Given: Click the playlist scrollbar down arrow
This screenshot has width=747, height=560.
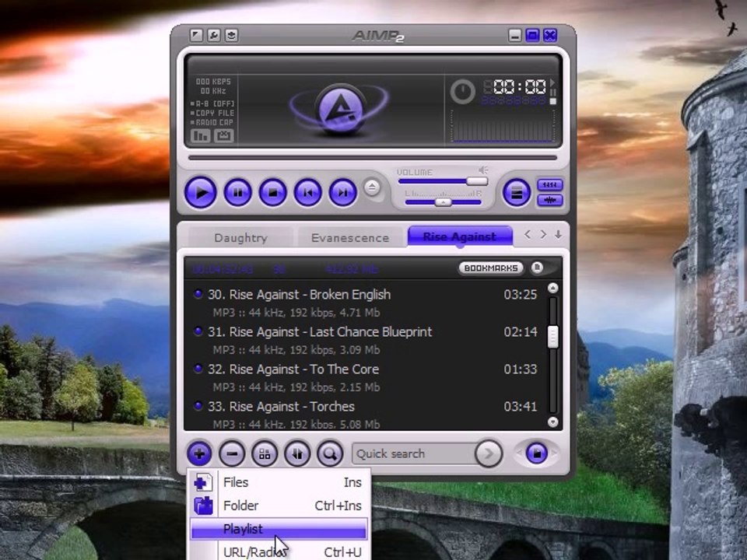Looking at the screenshot, I should tap(552, 422).
